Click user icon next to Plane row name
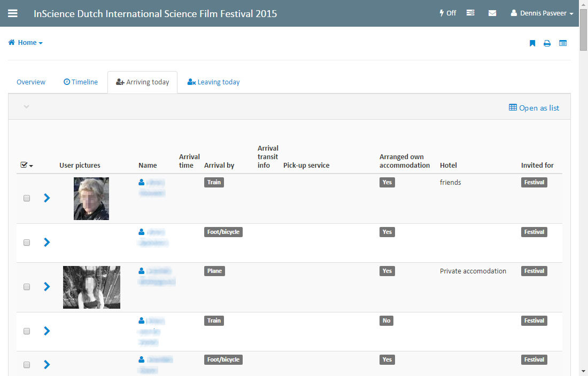This screenshot has width=588, height=376. point(142,271)
